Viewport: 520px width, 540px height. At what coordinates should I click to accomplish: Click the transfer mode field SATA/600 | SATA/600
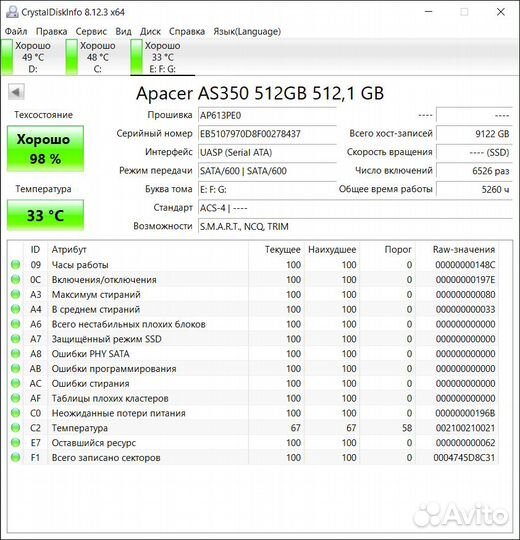tap(267, 171)
